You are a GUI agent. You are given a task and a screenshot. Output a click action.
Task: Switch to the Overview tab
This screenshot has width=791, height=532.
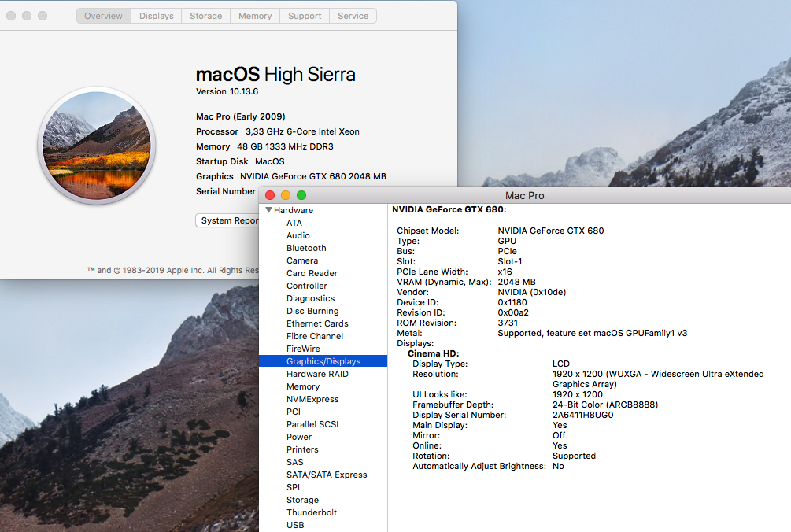pos(103,16)
